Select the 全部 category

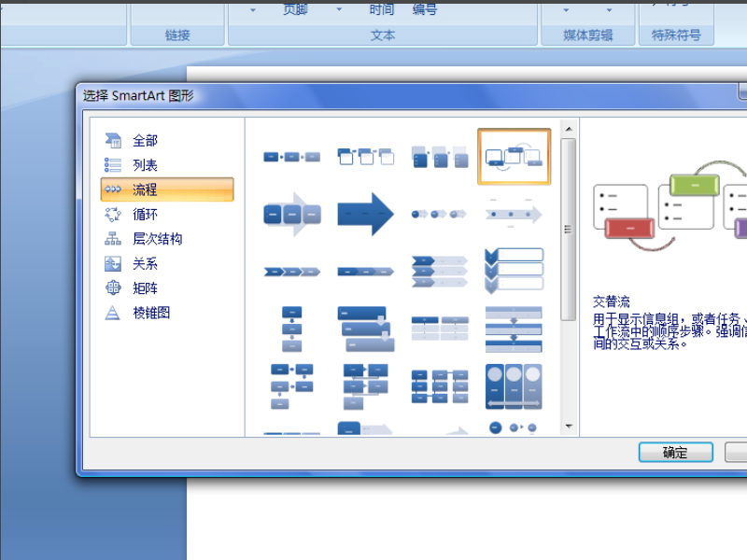(x=167, y=141)
